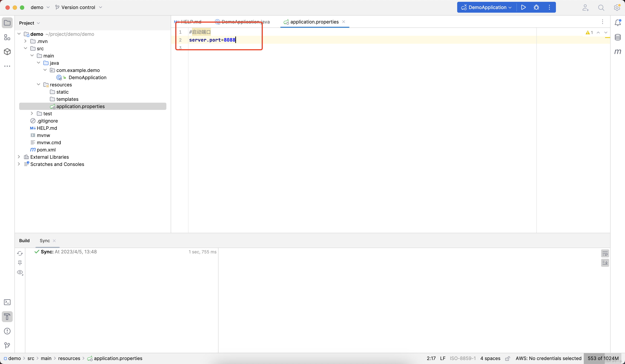Expand the test folder
Screen dimensions: 625x364
[x=32, y=114]
